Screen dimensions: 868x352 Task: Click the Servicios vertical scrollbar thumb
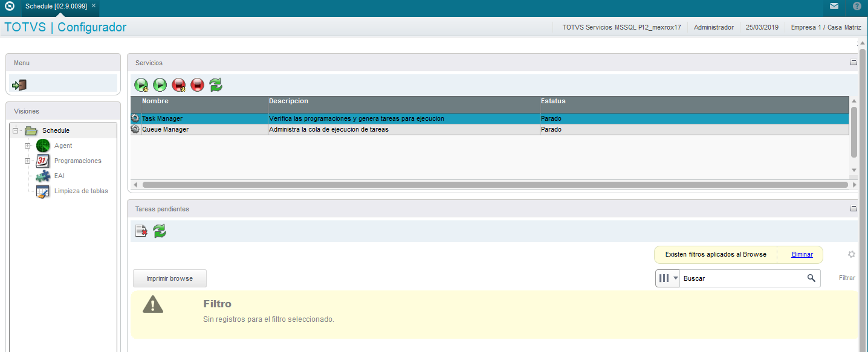(854, 132)
